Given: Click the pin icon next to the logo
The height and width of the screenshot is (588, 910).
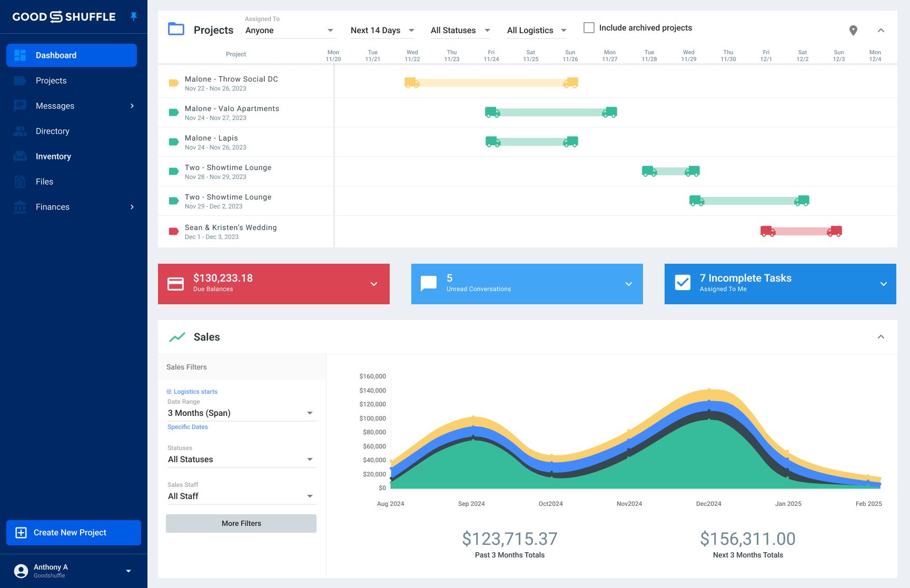Looking at the screenshot, I should pyautogui.click(x=134, y=16).
